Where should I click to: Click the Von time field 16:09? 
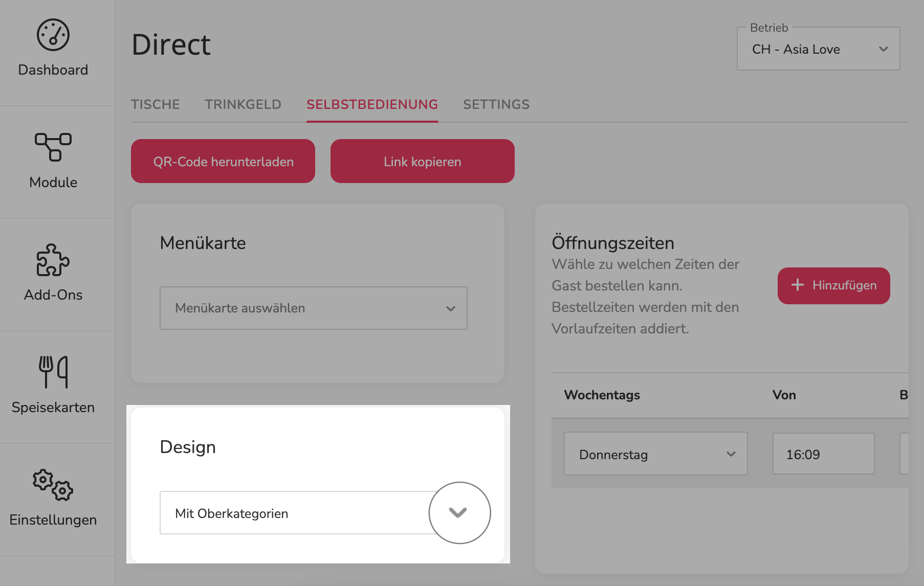(x=824, y=454)
